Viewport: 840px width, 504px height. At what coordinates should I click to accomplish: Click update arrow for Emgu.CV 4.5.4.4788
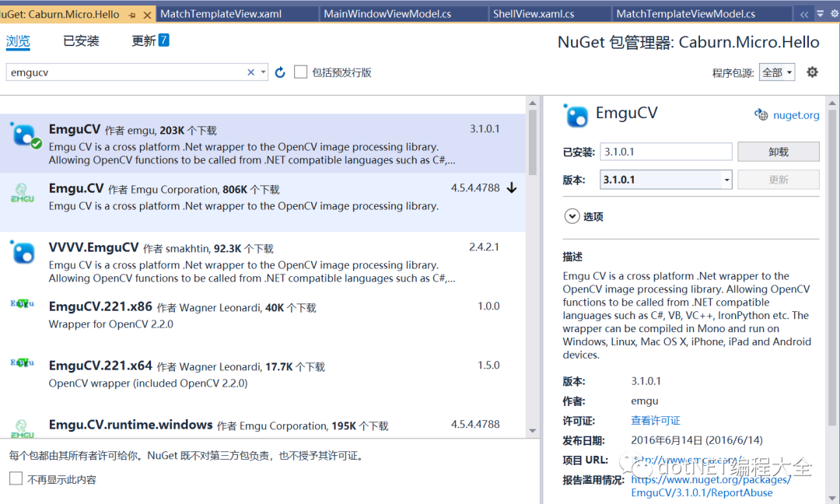[512, 188]
